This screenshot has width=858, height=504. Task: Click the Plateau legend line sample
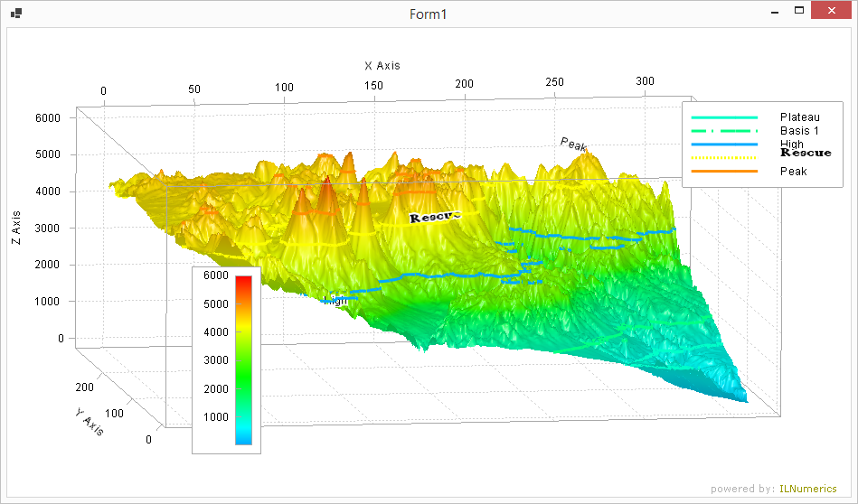pyautogui.click(x=724, y=117)
